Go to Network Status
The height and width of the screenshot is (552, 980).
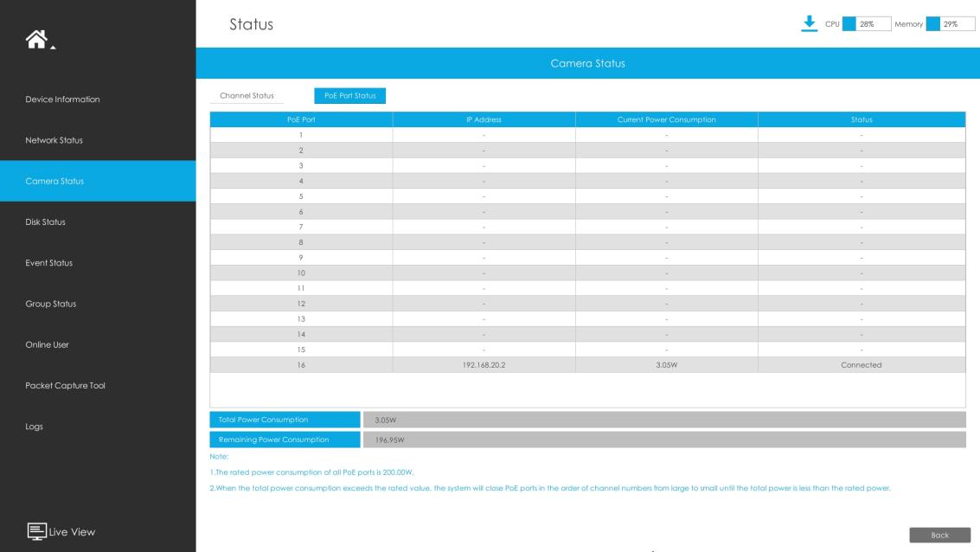[54, 140]
